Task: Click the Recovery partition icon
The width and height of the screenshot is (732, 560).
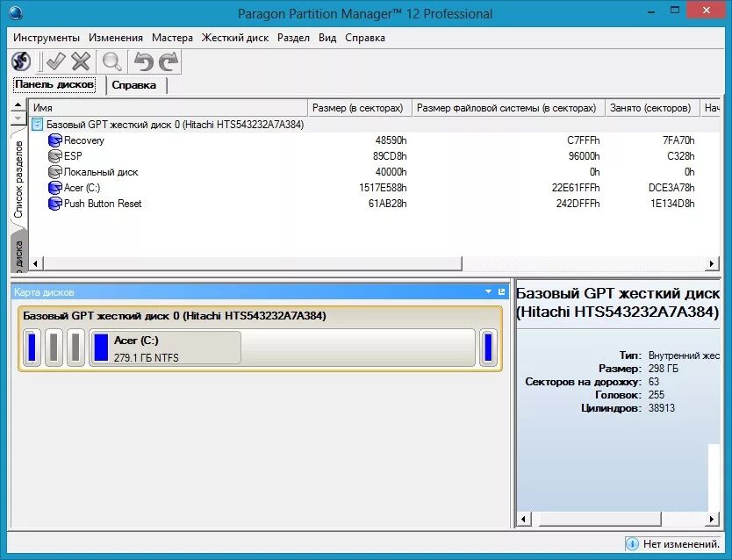Action: 55,140
